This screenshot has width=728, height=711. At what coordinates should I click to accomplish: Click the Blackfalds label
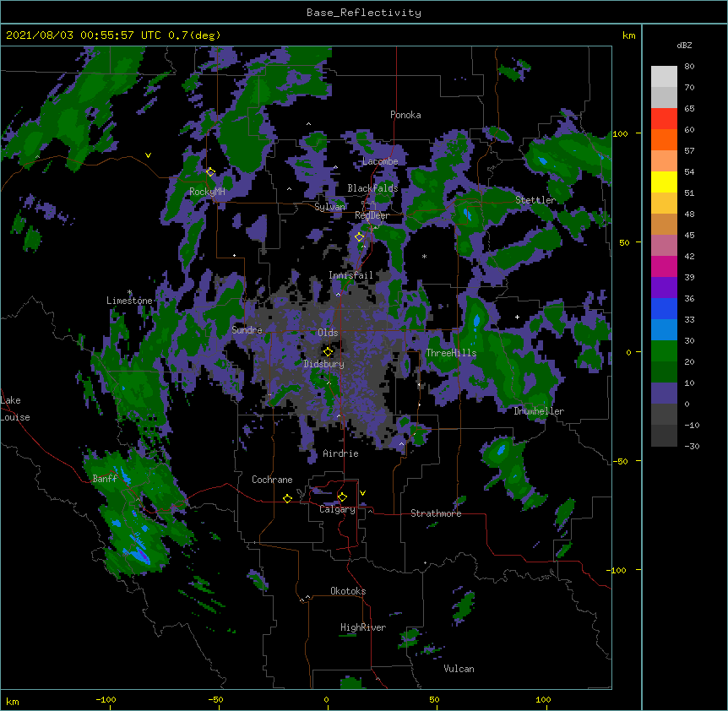pyautogui.click(x=372, y=188)
